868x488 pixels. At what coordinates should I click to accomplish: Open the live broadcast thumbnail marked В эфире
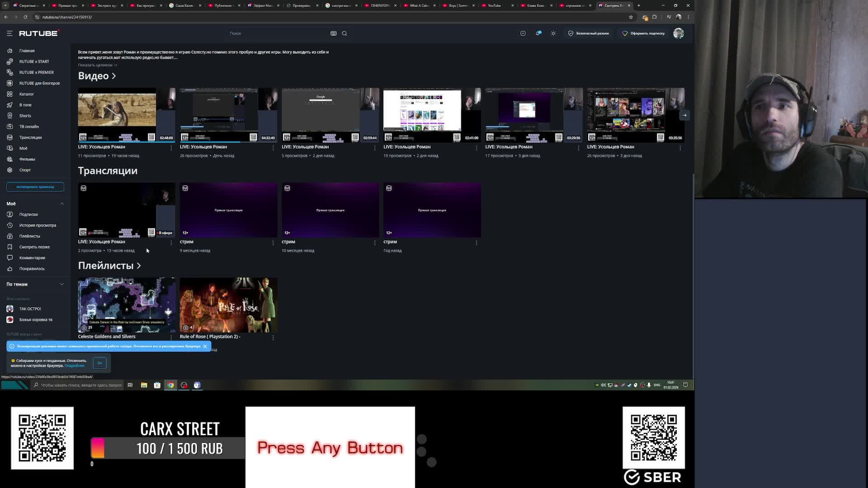point(126,210)
